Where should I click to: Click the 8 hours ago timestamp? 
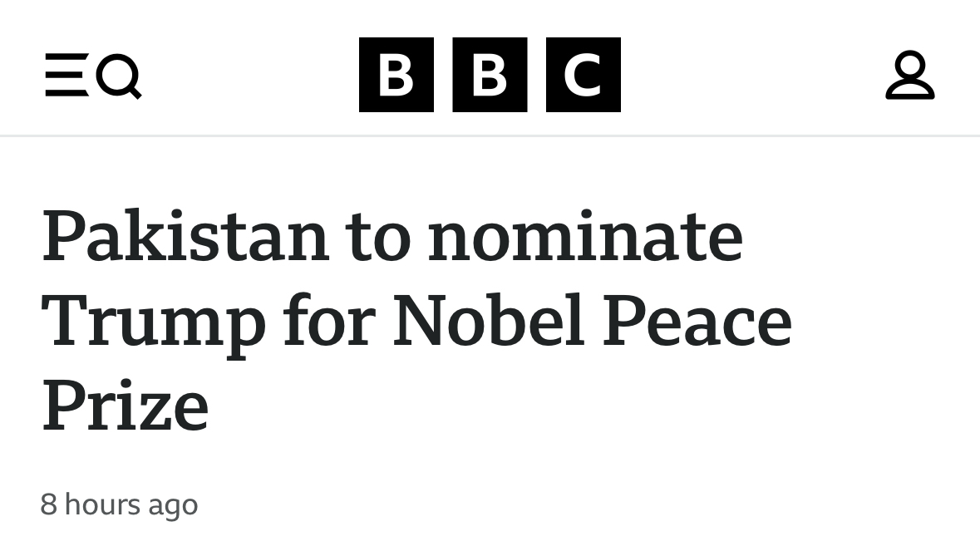[x=119, y=504]
